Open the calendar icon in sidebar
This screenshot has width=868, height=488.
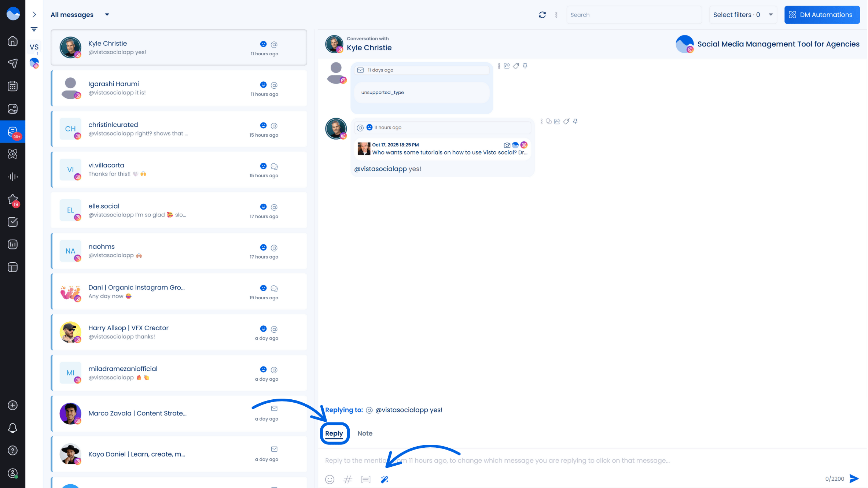tap(12, 86)
